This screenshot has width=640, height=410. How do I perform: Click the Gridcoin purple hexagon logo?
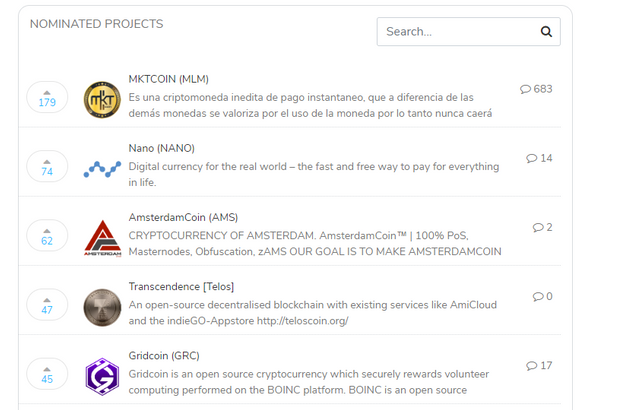click(102, 376)
